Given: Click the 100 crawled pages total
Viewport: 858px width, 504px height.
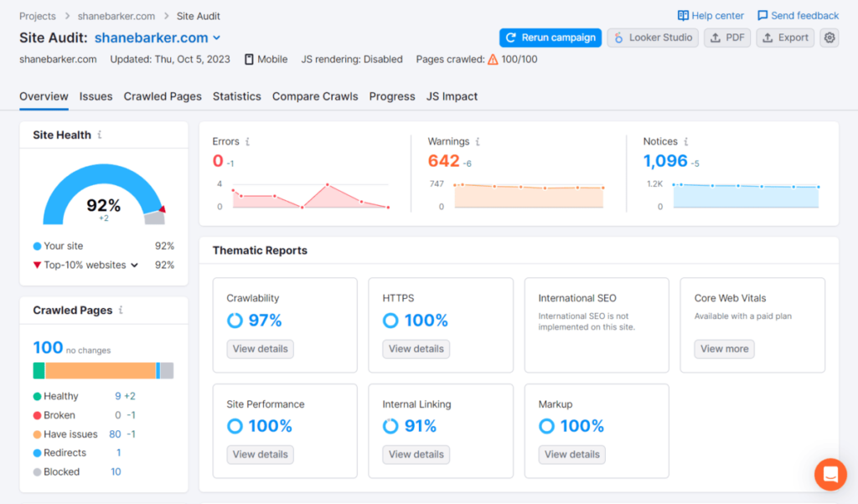Looking at the screenshot, I should (48, 347).
